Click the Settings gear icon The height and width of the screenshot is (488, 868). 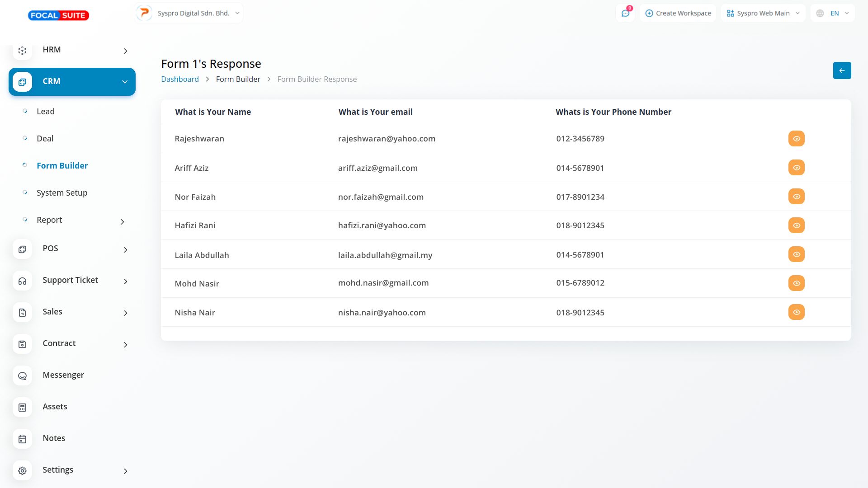22,471
